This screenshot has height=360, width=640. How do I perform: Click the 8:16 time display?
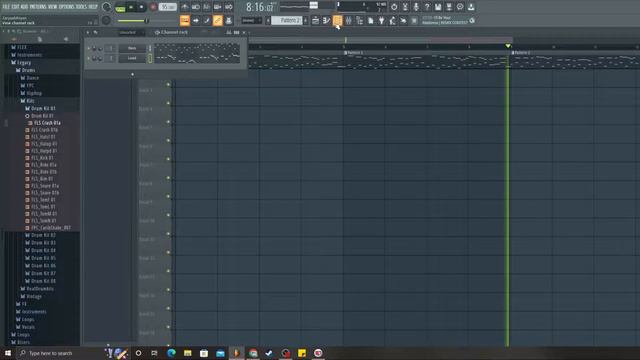260,7
